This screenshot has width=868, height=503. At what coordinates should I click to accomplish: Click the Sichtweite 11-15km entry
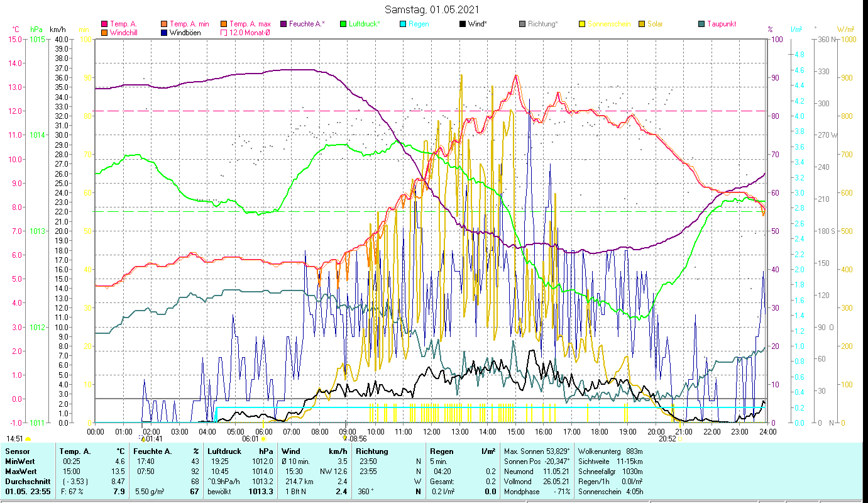coord(610,461)
